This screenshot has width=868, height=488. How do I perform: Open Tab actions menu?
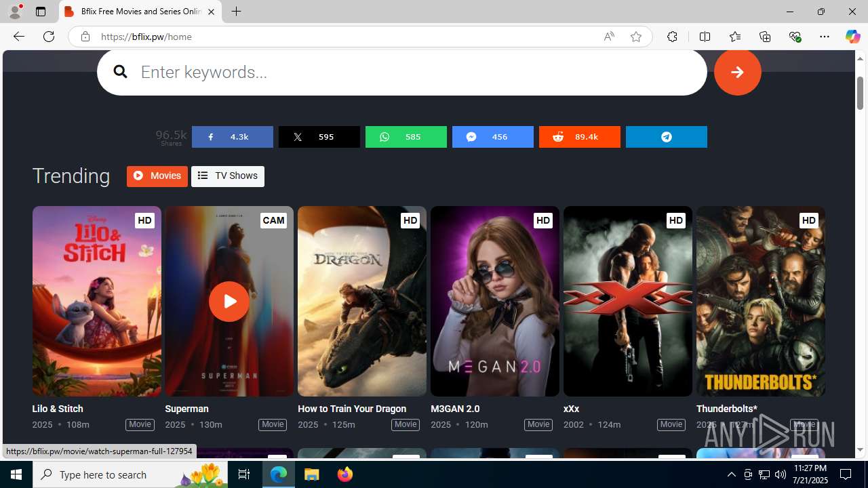point(41,12)
